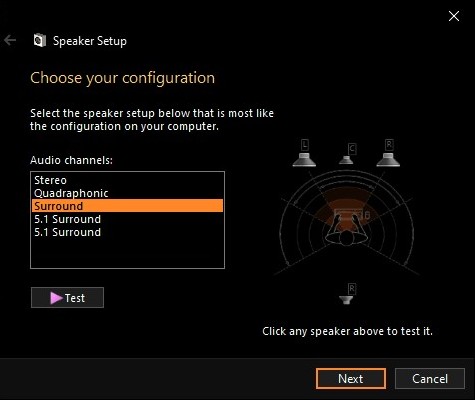Click the Speaker Setup window icon

(x=40, y=40)
